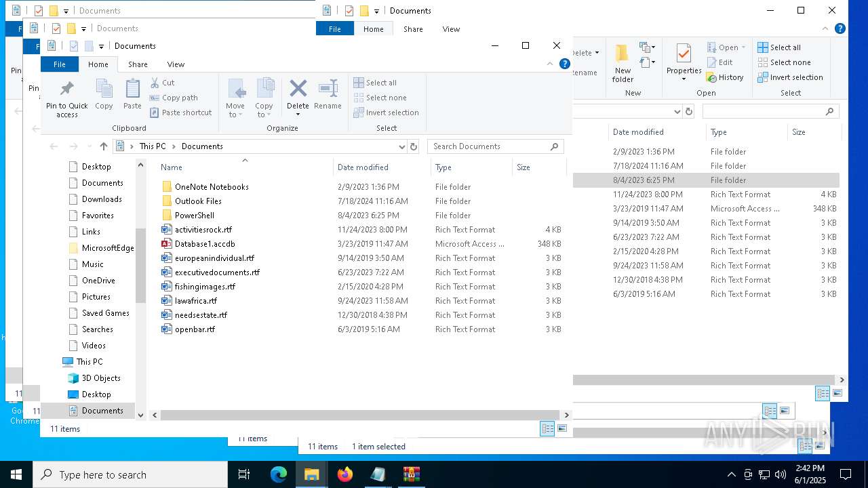This screenshot has height=488, width=868.
Task: Collapse the ribbon in front window
Action: pyautogui.click(x=550, y=64)
